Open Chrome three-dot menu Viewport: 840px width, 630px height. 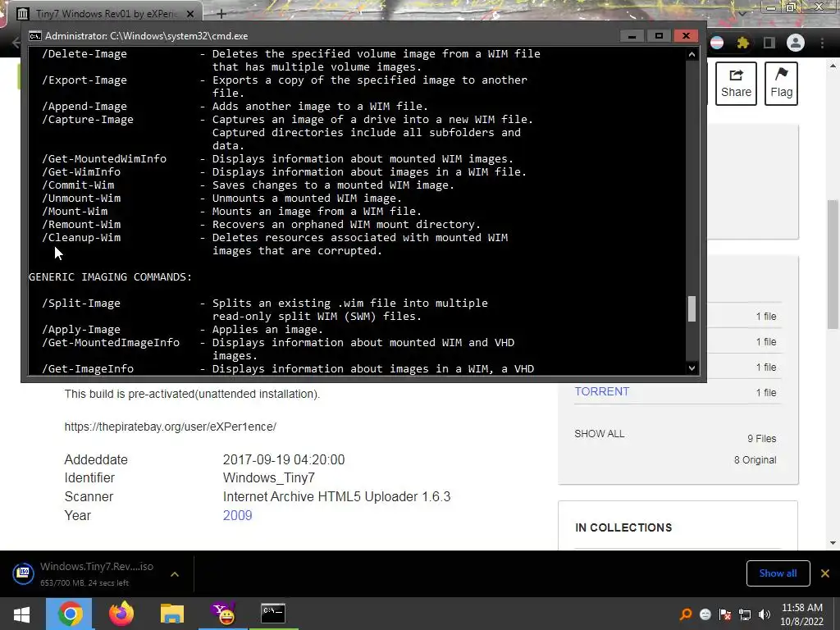pyautogui.click(x=822, y=43)
